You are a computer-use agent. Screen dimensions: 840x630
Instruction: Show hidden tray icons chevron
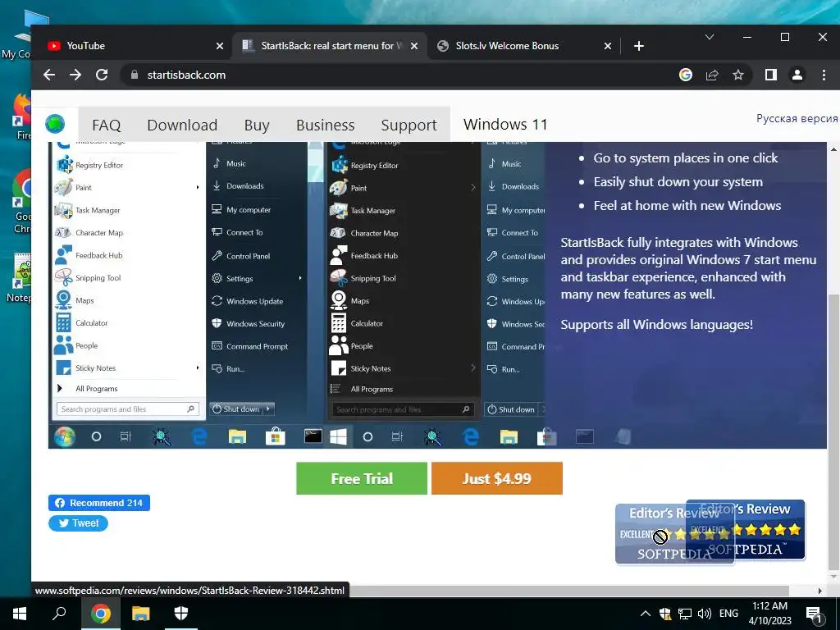pyautogui.click(x=646, y=614)
